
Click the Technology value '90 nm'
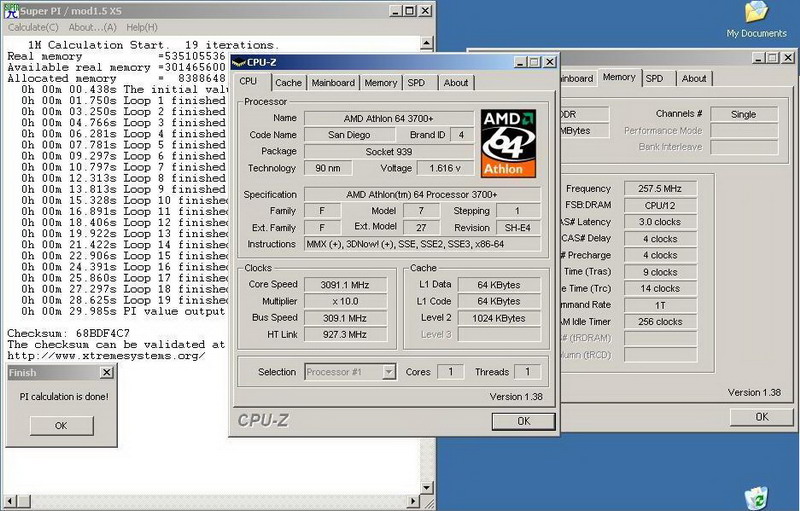point(328,168)
